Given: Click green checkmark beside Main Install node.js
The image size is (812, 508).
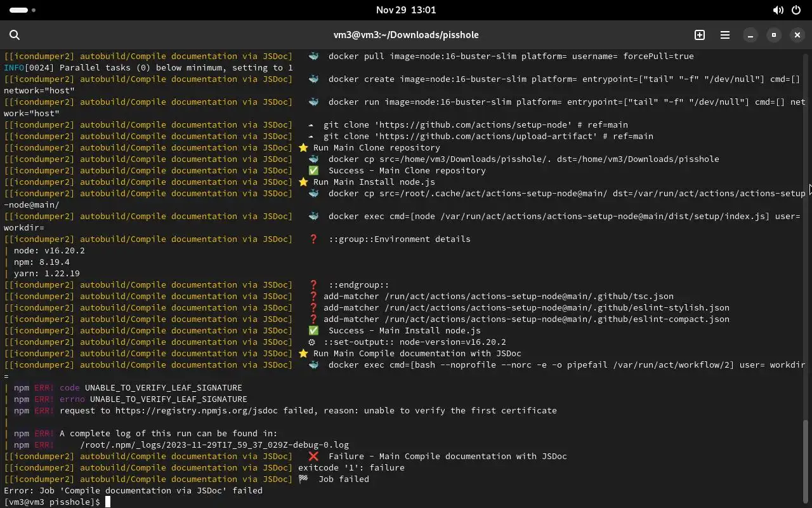Looking at the screenshot, I should (x=313, y=331).
